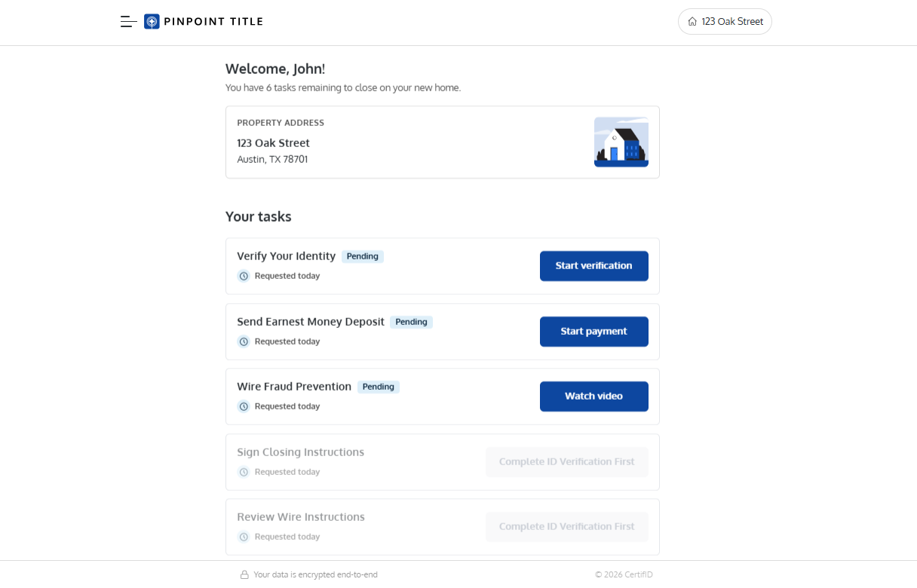
Task: Click Your data is encrypted end-to-end text
Action: [315, 574]
